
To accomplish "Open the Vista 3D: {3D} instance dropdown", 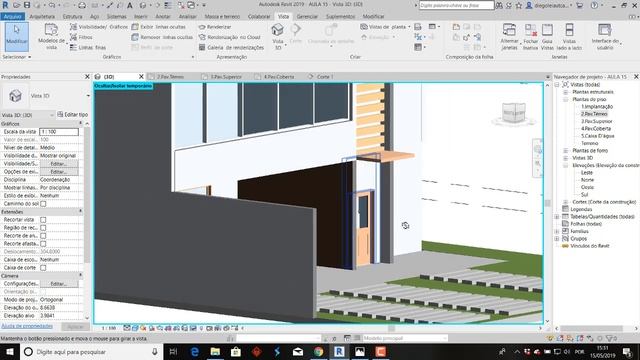I will point(51,115).
